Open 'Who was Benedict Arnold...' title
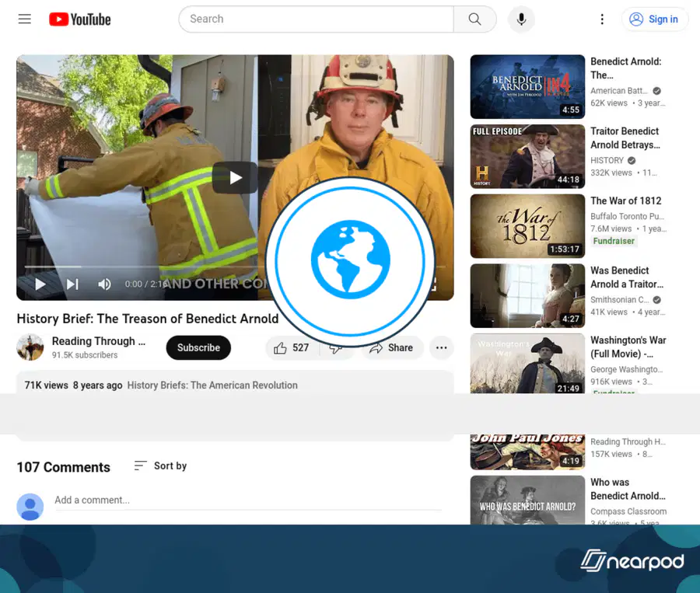700x593 pixels. pos(628,489)
